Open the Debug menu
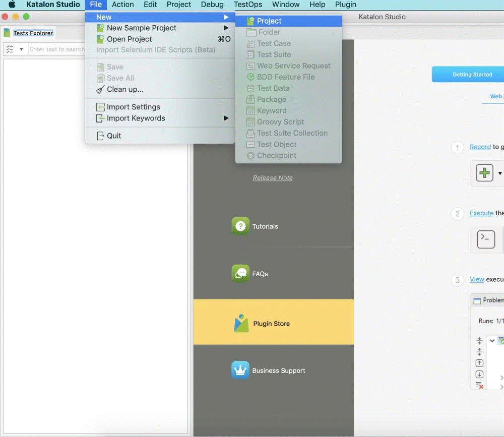Viewport: 504px width, 437px height. [x=212, y=5]
